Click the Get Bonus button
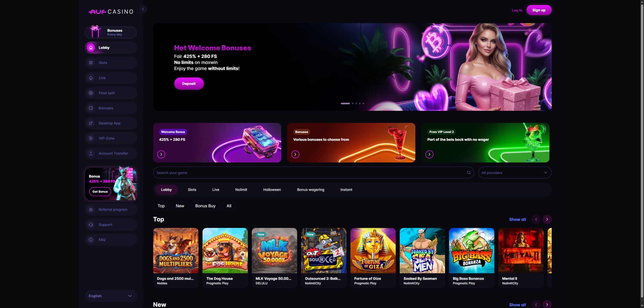644x308 pixels. (x=100, y=192)
